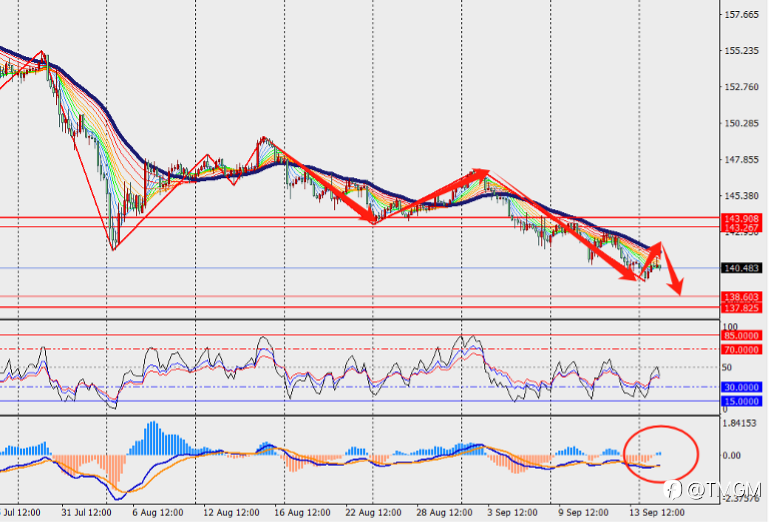
Task: Click the 12 Aug 12:00 time label
Action: tap(231, 513)
